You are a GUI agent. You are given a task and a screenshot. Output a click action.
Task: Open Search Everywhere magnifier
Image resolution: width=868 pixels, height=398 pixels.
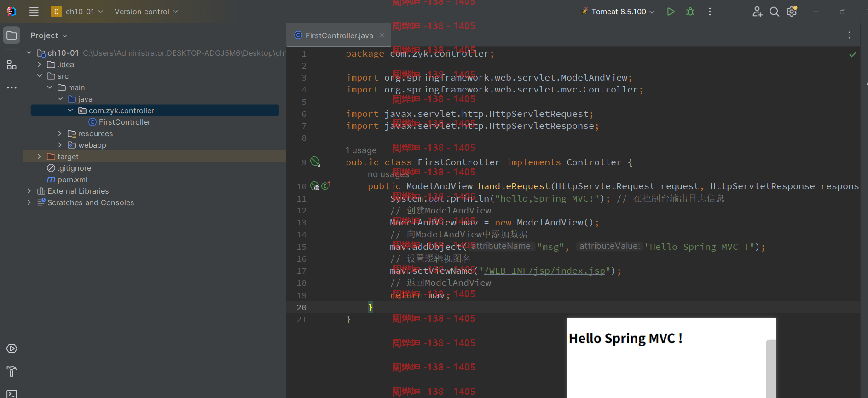pyautogui.click(x=775, y=12)
